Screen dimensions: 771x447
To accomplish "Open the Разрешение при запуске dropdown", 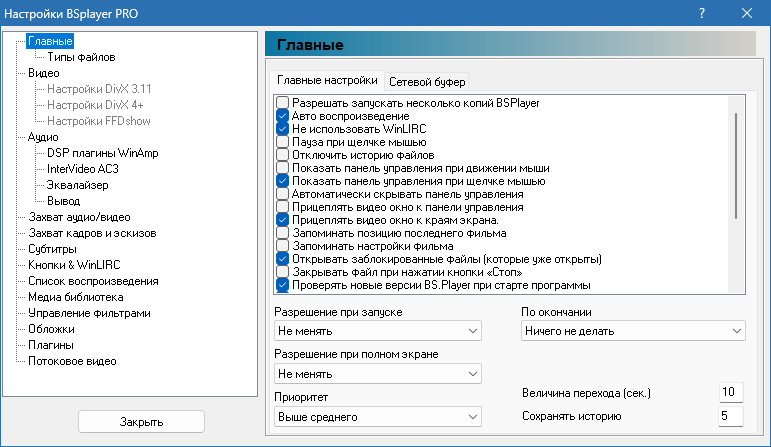I will [378, 331].
